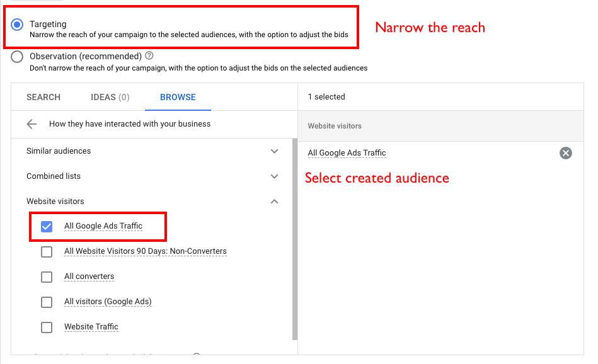Select the Observation (recommended) radio button

click(17, 57)
